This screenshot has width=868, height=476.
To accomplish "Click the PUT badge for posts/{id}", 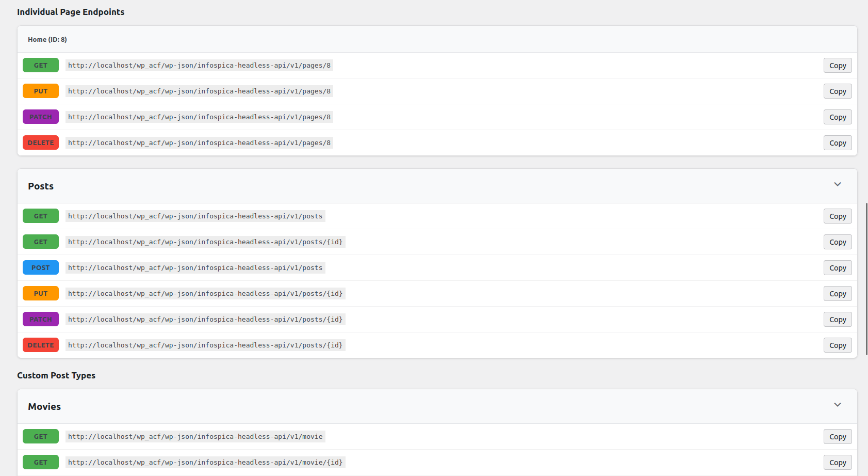I will tap(40, 293).
